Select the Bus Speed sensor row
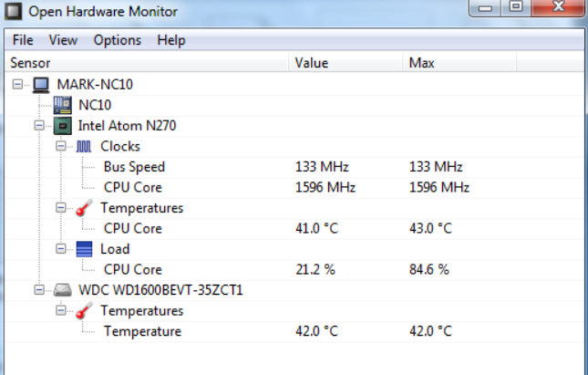The height and width of the screenshot is (375, 588). coord(294,167)
